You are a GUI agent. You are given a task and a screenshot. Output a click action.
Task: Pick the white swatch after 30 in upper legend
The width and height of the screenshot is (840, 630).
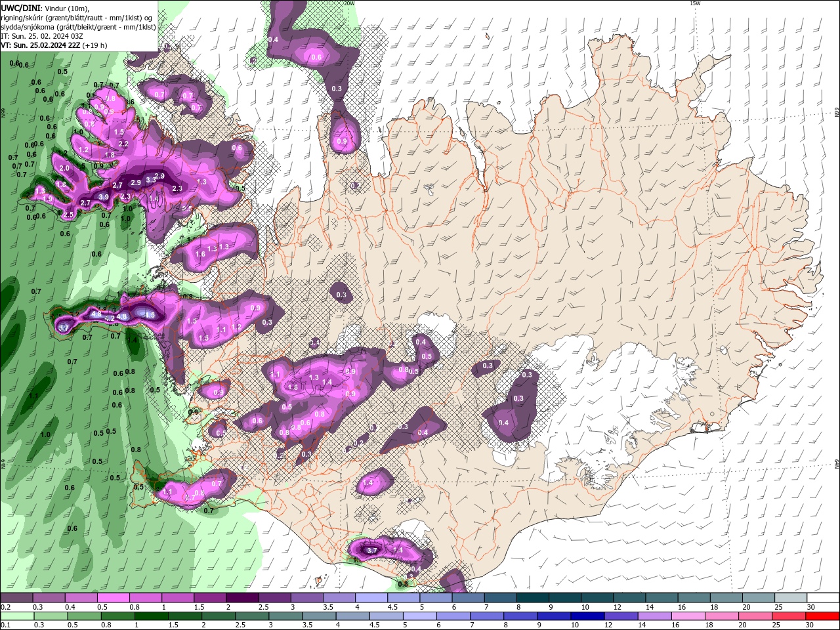824,598
